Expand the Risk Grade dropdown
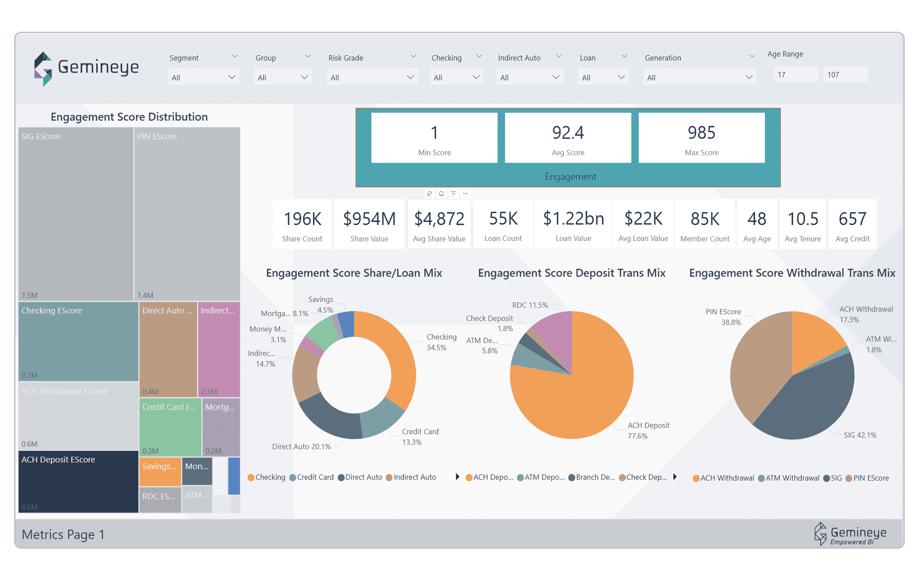The width and height of the screenshot is (924, 577). click(372, 77)
